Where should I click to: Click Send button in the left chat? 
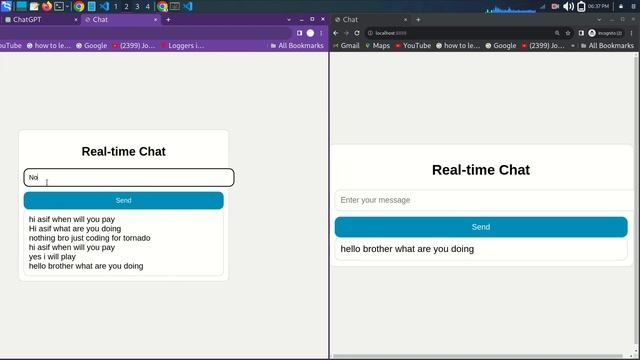pos(124,200)
